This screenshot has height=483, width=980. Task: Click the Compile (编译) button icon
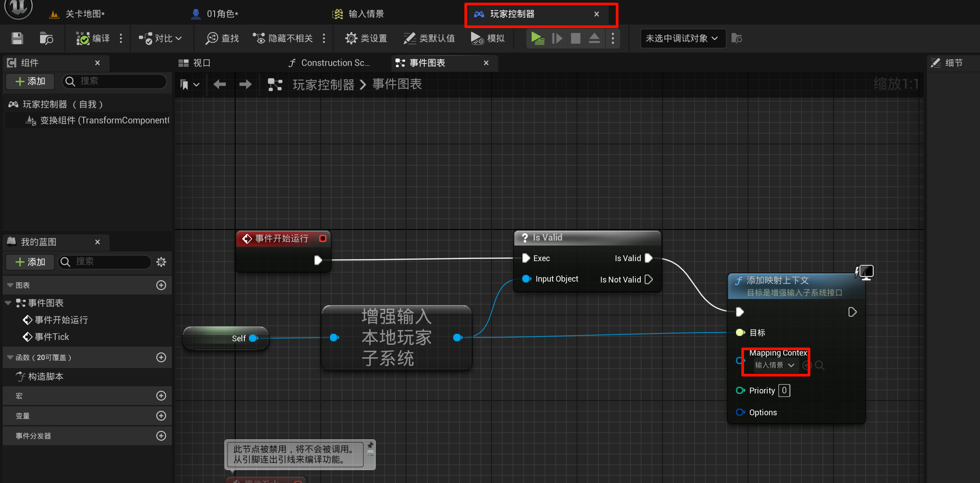[83, 39]
